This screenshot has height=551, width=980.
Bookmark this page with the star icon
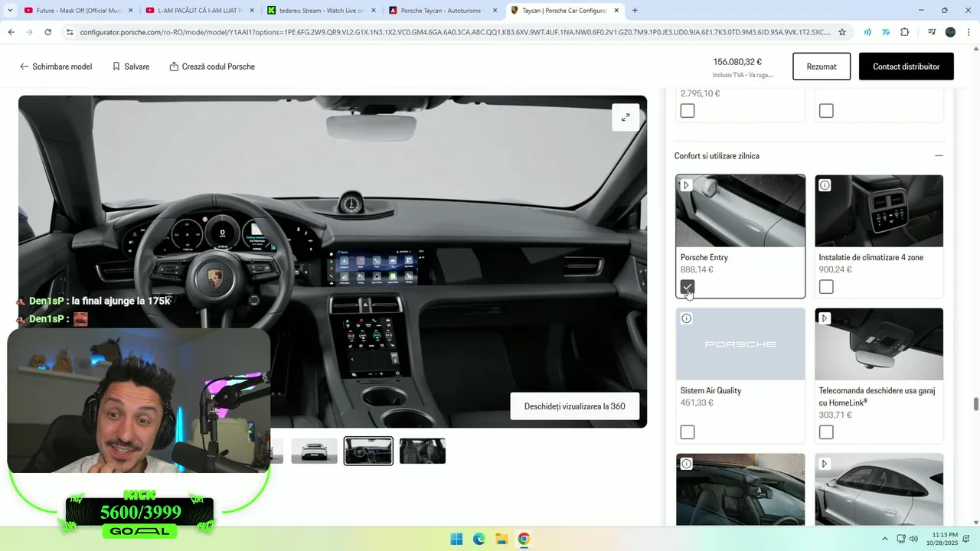pos(842,32)
